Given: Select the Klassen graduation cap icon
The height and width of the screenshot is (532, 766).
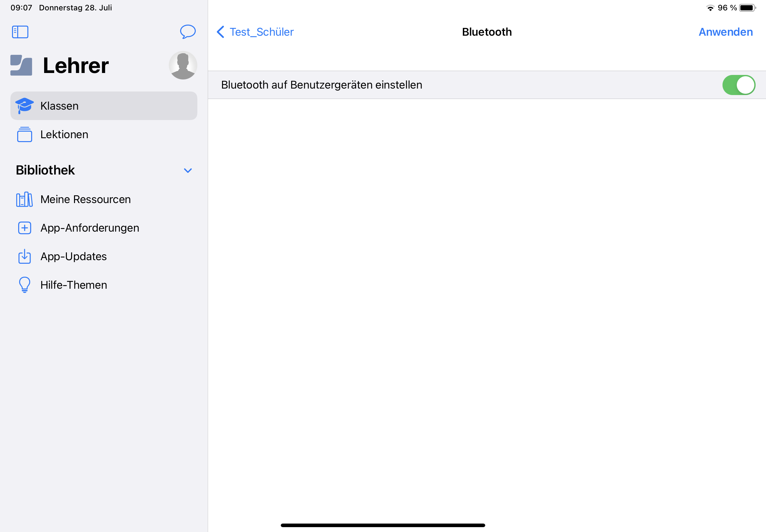Looking at the screenshot, I should (24, 106).
